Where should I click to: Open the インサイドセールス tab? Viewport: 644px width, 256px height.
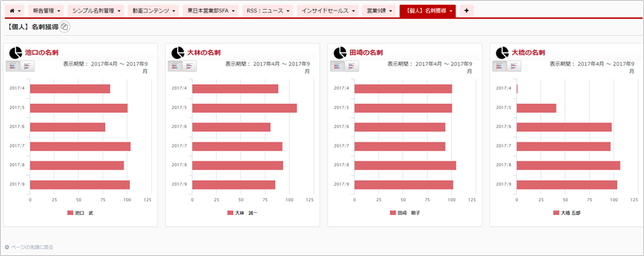(x=328, y=11)
